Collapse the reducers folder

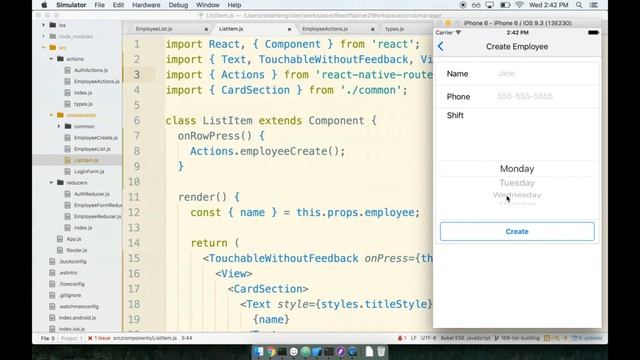[x=51, y=182]
